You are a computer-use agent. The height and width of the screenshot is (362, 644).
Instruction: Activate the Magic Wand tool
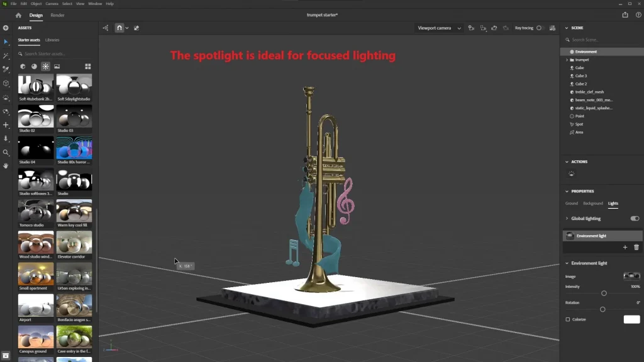pos(6,55)
